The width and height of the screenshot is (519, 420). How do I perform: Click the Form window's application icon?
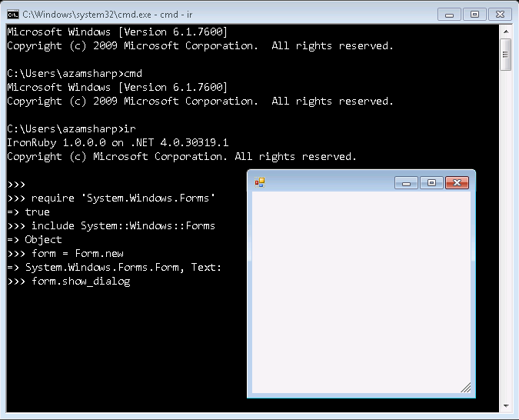point(260,182)
